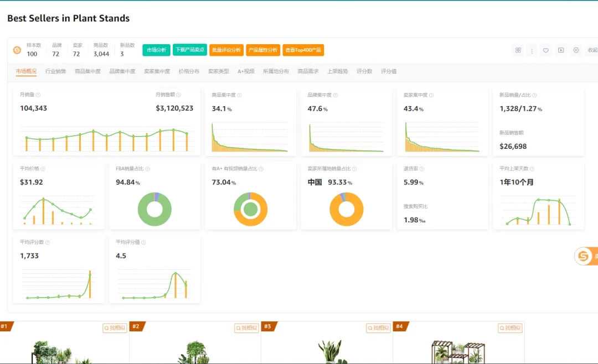Image resolution: width=598 pixels, height=364 pixels.
Task: Open the 评分值 tab
Action: pyautogui.click(x=389, y=71)
